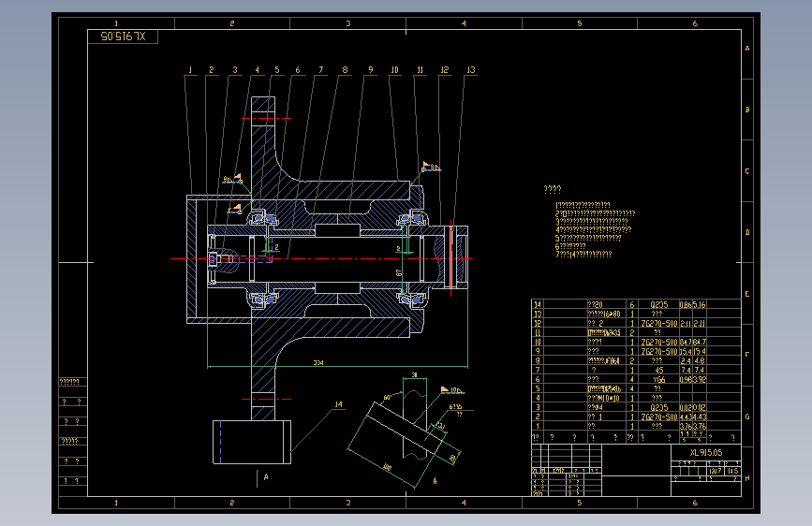812x526 pixels.
Task: Select item number 11 in the parts list
Action: pyautogui.click(x=538, y=333)
